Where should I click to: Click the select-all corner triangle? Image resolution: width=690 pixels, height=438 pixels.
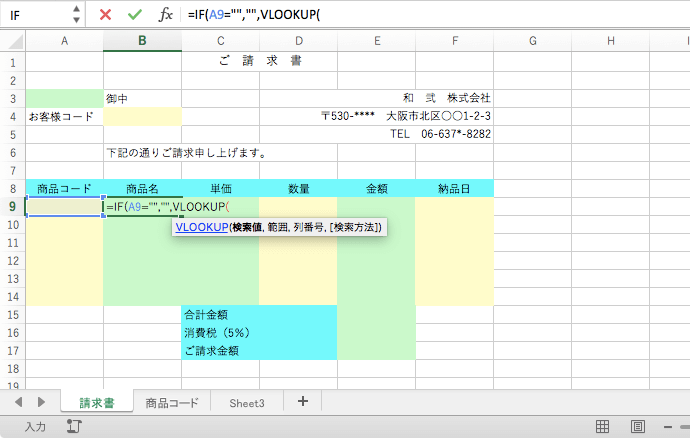(x=15, y=42)
